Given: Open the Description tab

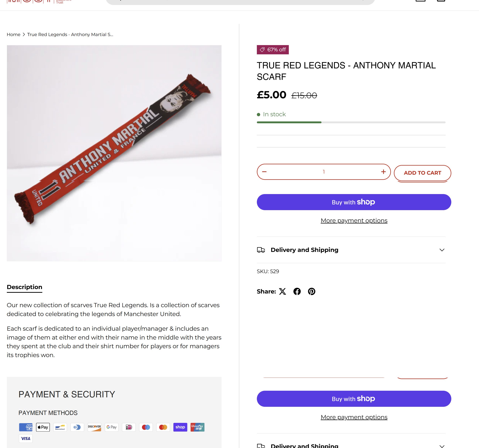Looking at the screenshot, I should [x=25, y=287].
